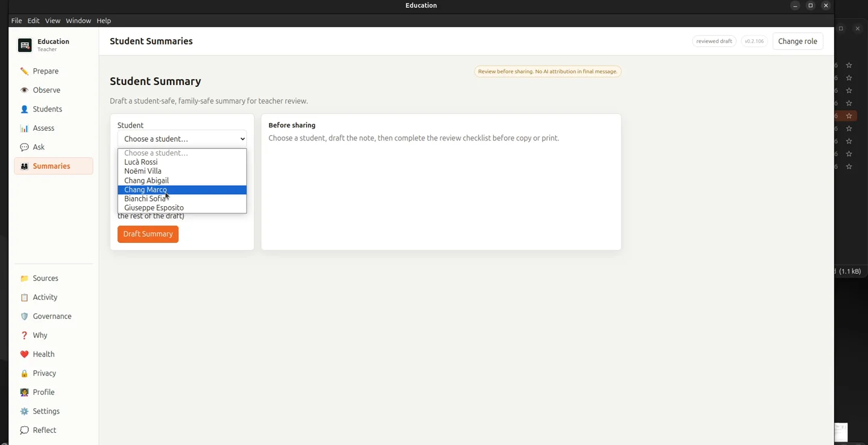Click the 'Student Summary' heading
The width and height of the screenshot is (868, 445).
[156, 81]
